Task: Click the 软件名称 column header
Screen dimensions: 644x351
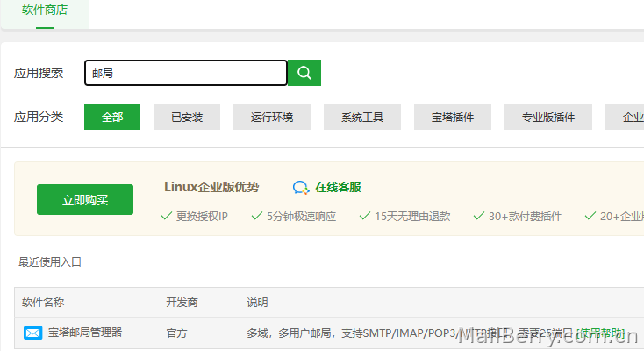Action: pyautogui.click(x=43, y=303)
